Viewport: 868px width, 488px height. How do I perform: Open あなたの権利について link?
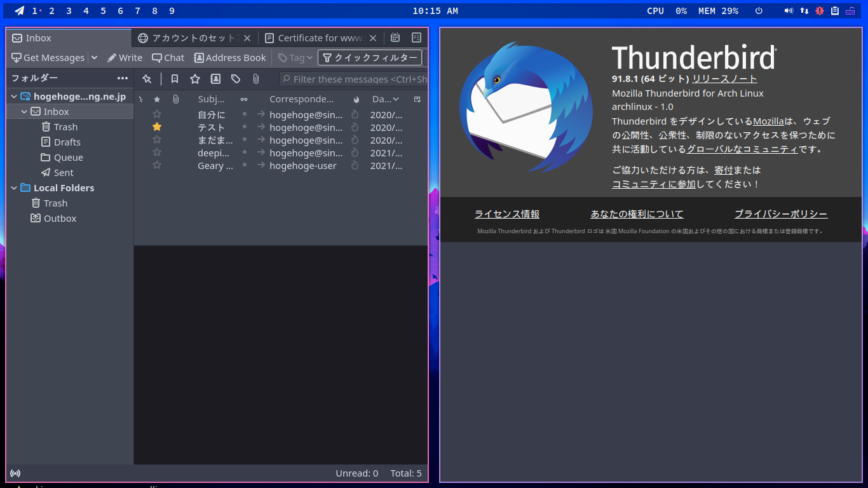click(637, 214)
